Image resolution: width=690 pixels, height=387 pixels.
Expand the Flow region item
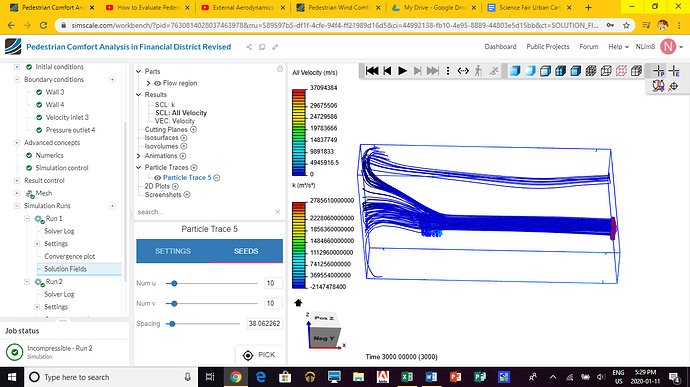pos(149,83)
